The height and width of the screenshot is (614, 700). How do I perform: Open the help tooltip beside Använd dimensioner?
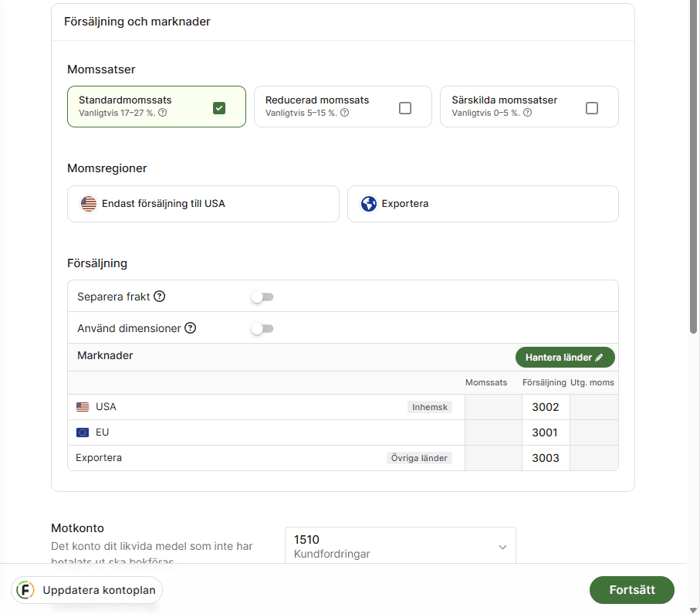(x=190, y=328)
